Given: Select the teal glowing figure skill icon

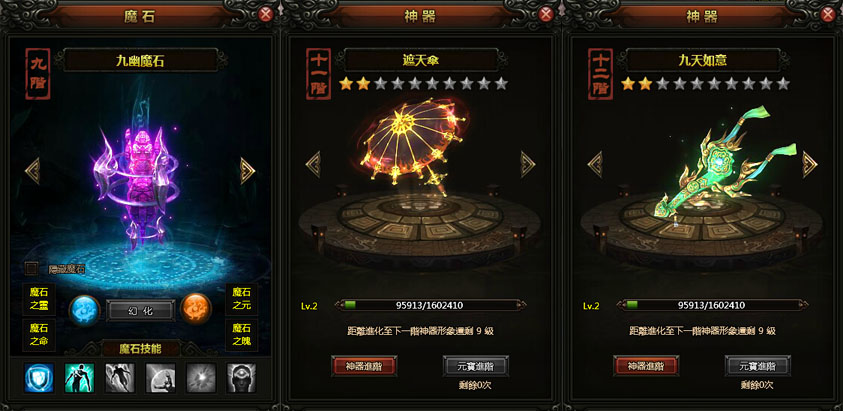Looking at the screenshot, I should point(80,378).
